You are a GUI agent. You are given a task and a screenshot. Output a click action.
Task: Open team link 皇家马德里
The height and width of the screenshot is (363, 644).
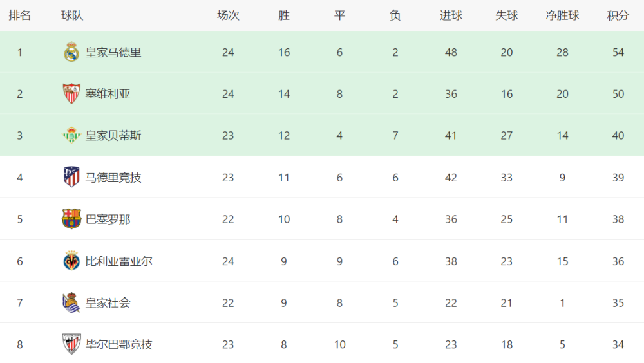[x=113, y=53]
